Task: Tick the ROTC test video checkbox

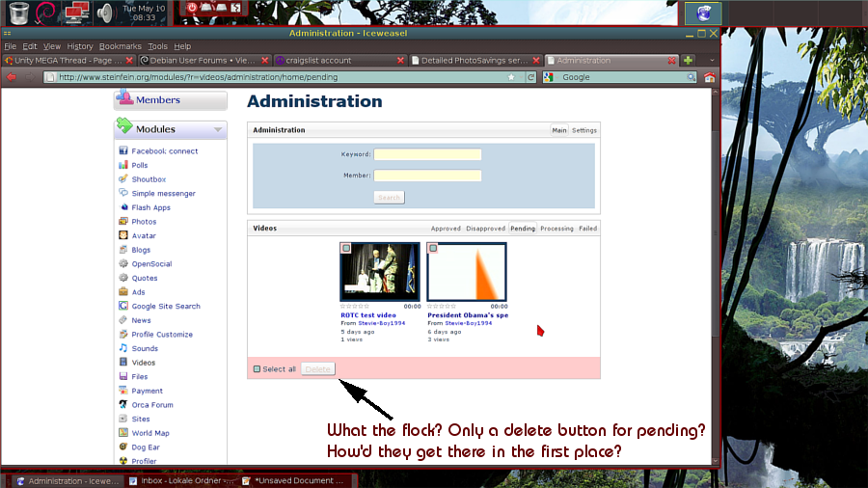Action: click(346, 249)
